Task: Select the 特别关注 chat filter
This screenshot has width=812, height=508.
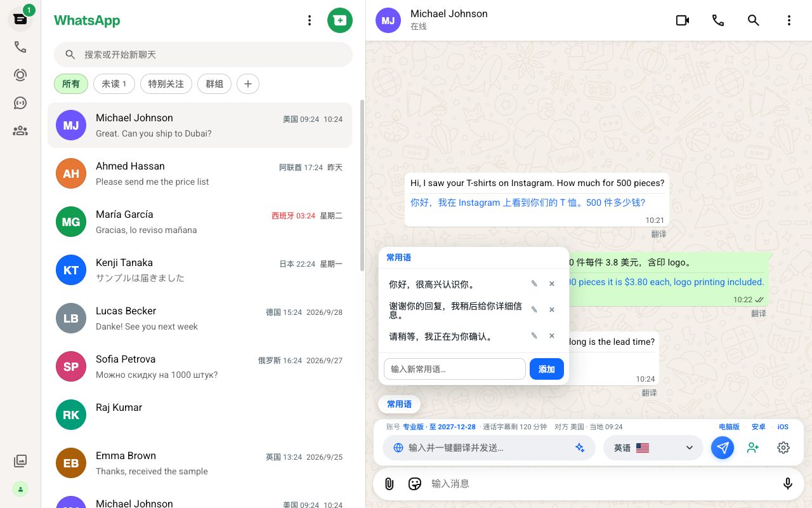Action: click(x=166, y=84)
